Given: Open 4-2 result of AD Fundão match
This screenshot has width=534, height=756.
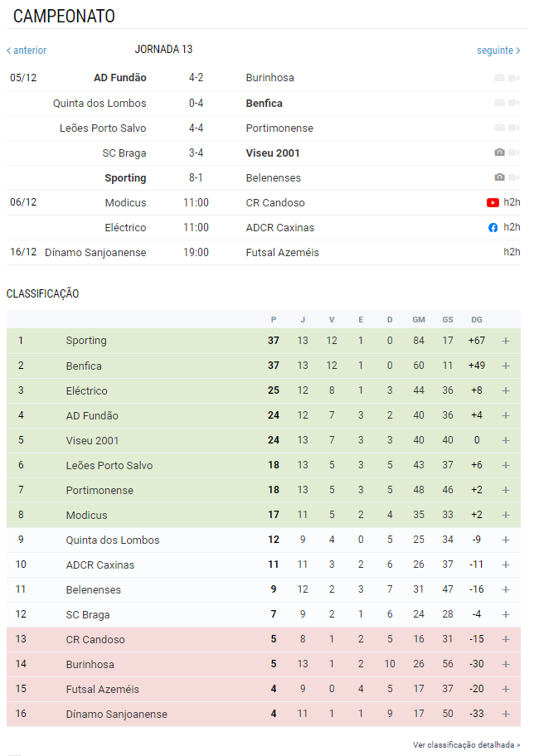Looking at the screenshot, I should point(196,78).
